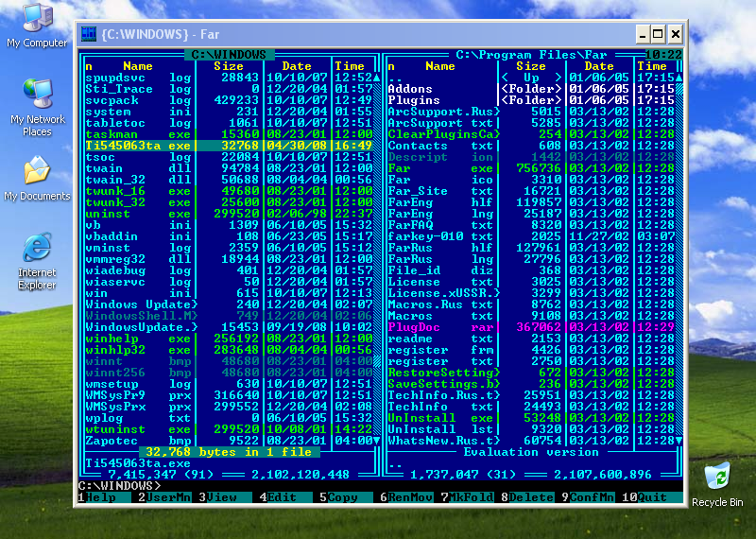Select PlugDoc rar archive file
The image size is (756, 539).
tap(531, 327)
